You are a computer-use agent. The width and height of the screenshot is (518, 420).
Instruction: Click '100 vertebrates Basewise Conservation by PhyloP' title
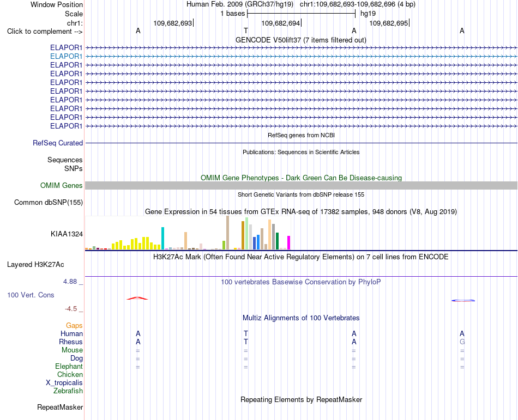click(301, 282)
